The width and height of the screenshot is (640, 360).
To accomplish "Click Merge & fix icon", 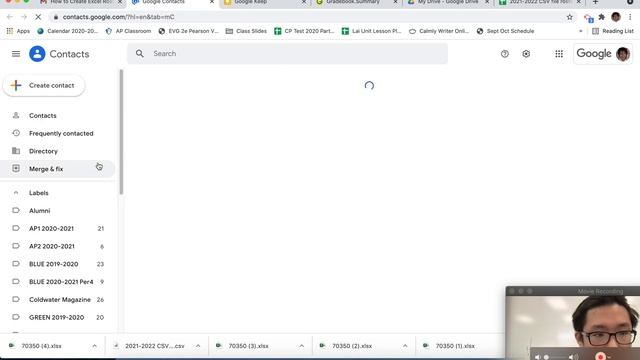I will coord(16,169).
